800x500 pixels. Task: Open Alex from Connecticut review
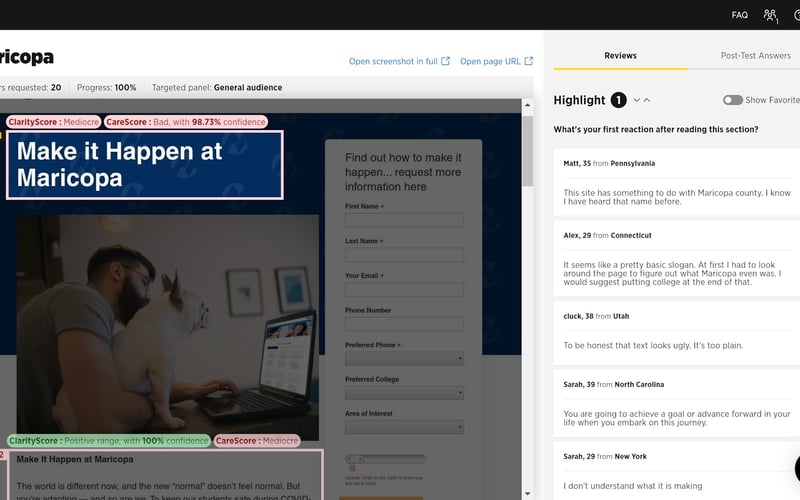point(677,258)
